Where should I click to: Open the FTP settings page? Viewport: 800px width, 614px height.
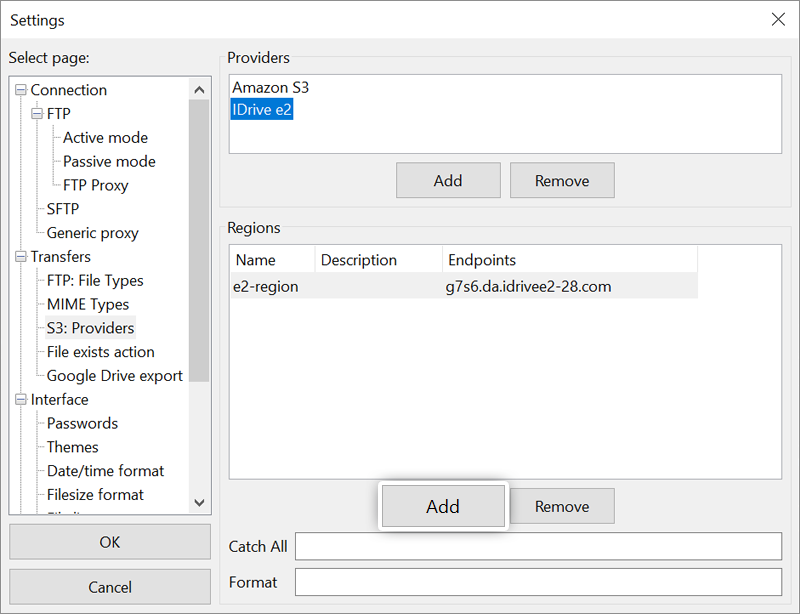tap(59, 114)
